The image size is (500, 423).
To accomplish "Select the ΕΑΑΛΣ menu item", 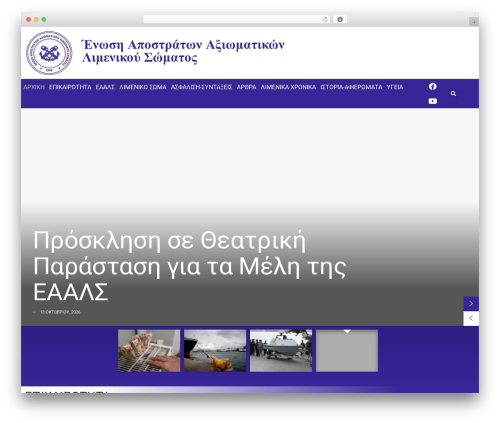I will coord(105,87).
